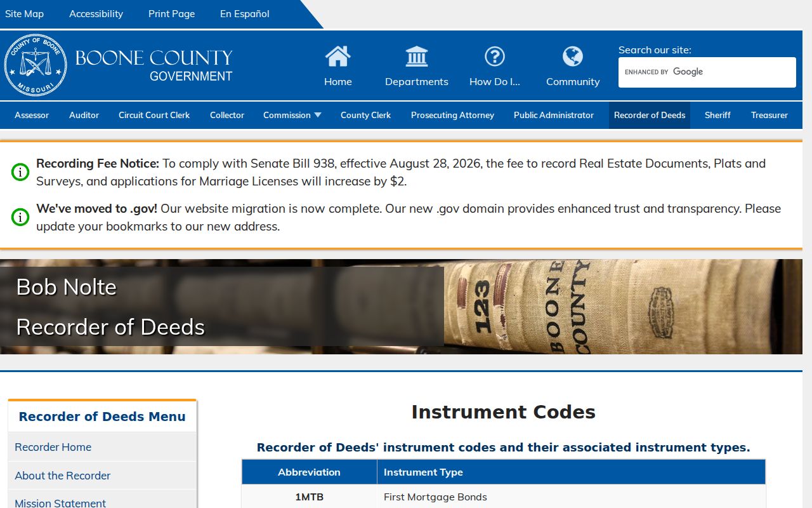Click the Recorder of Deeds Menu heading
The height and width of the screenshot is (508, 812).
102,417
